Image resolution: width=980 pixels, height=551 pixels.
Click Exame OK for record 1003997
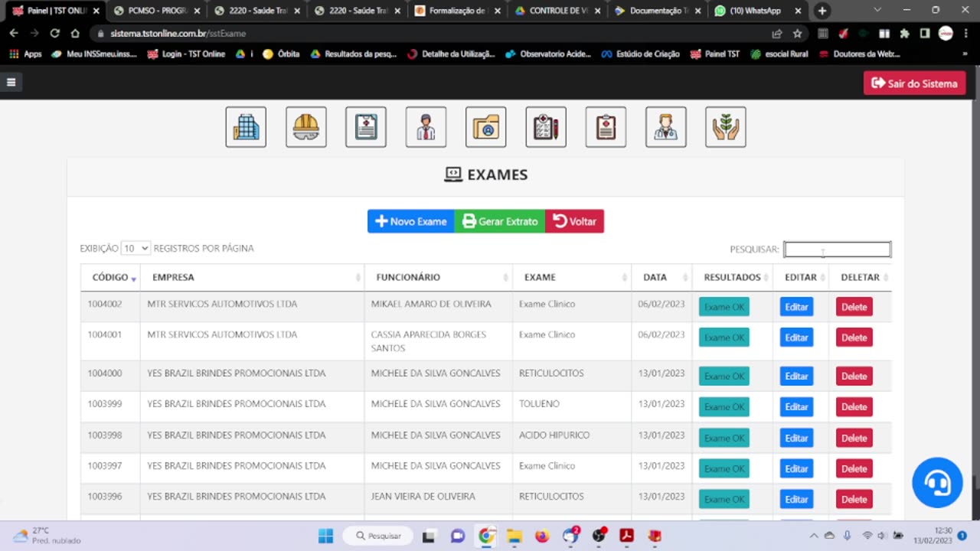(x=724, y=469)
